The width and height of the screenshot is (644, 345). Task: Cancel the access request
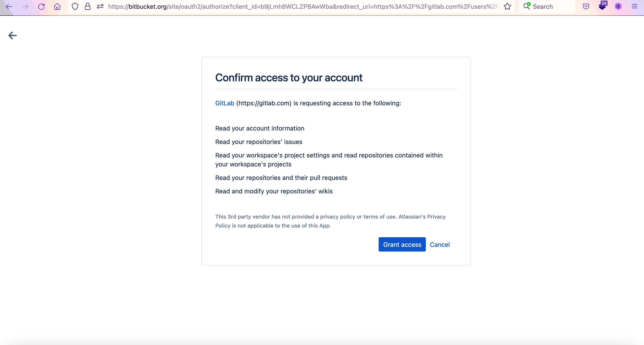(x=440, y=245)
